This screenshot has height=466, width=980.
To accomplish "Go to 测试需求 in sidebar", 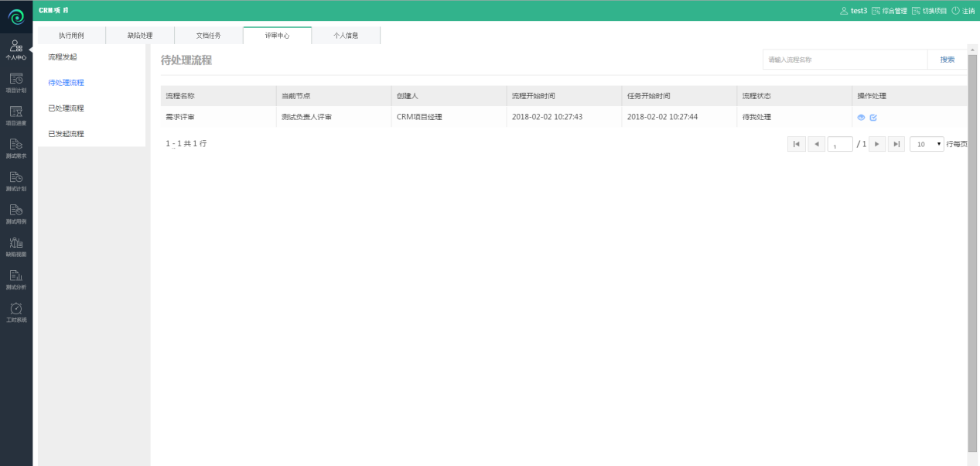I will pyautogui.click(x=15, y=148).
